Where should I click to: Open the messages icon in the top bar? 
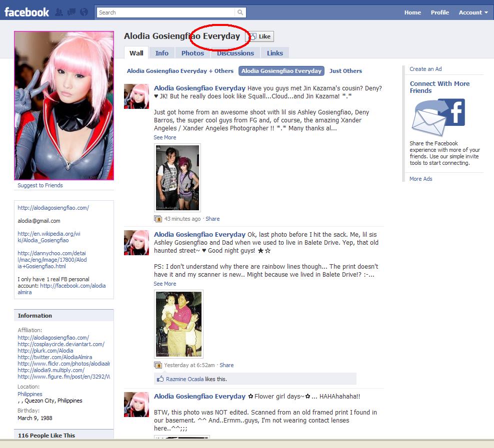click(71, 12)
